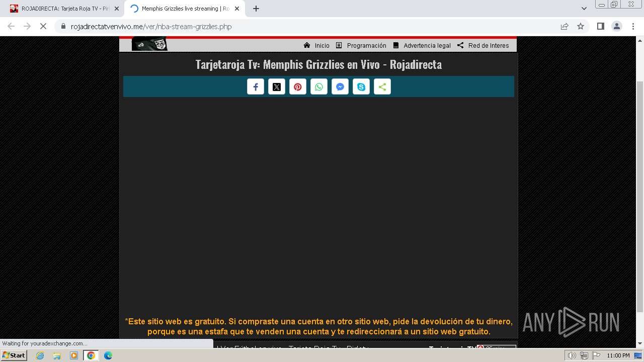
Task: Open File Explorer from taskbar
Action: (x=57, y=355)
